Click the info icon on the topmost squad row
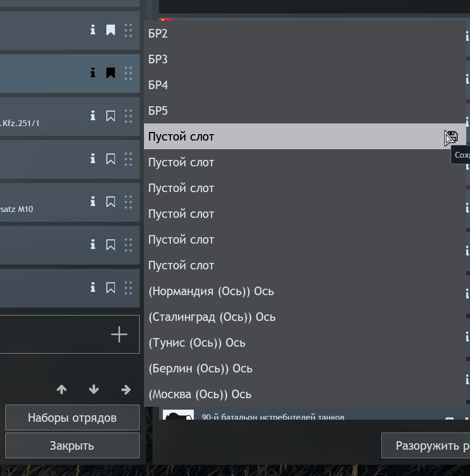 (93, 30)
